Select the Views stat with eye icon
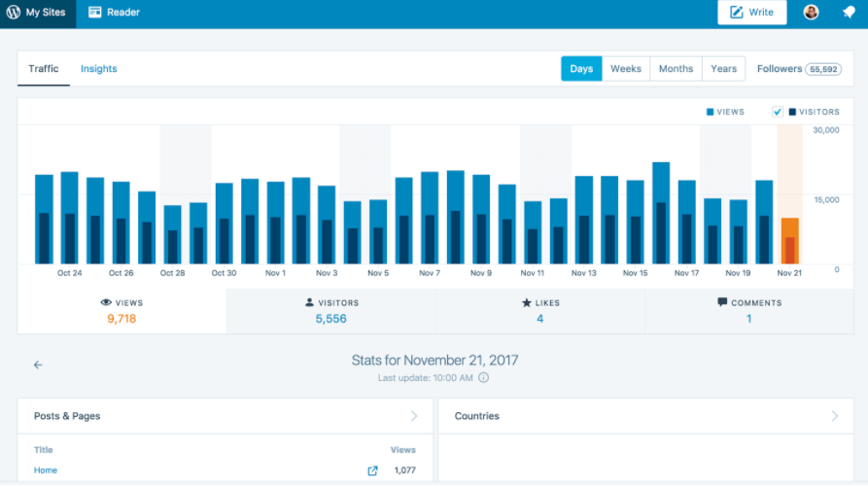Viewport: 868px width, 485px height. pyautogui.click(x=122, y=311)
